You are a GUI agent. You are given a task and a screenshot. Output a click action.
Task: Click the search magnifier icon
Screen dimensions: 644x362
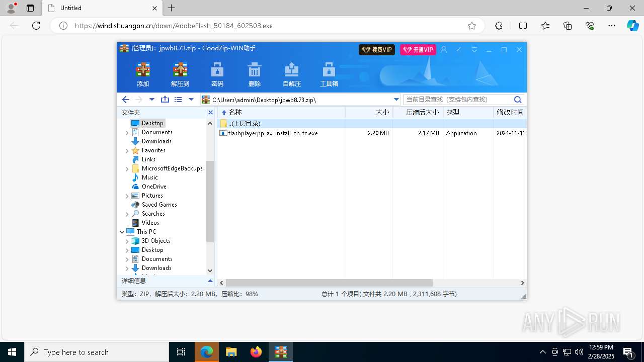518,100
